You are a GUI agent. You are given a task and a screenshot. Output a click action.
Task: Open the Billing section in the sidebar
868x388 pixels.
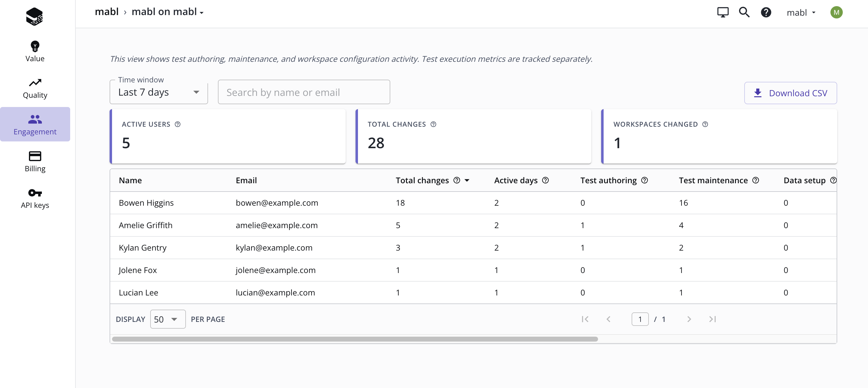pos(35,162)
